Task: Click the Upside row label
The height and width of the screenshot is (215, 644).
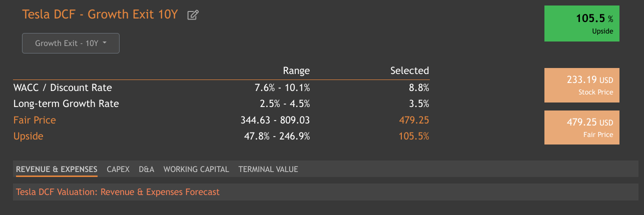Action: point(28,136)
